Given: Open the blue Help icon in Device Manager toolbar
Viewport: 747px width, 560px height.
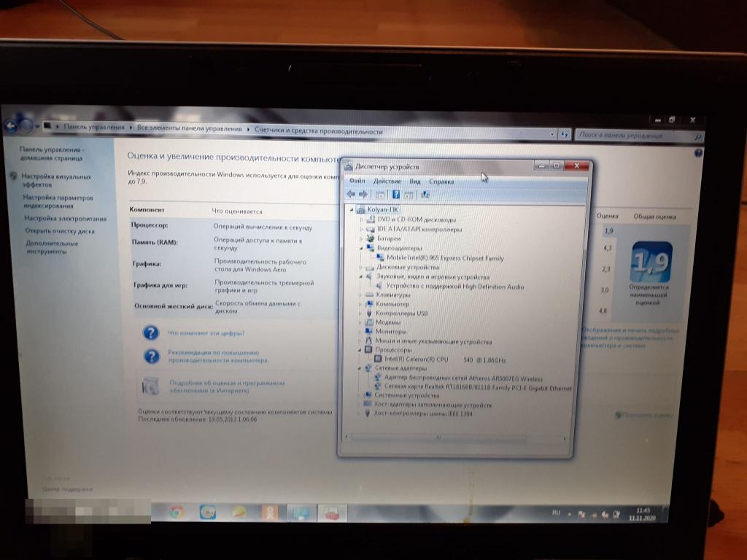Looking at the screenshot, I should tap(395, 194).
